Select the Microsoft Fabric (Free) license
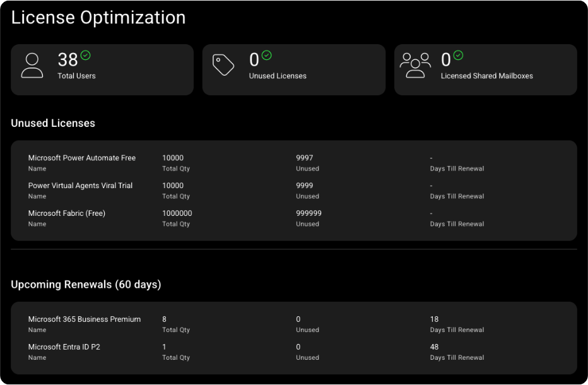Screen dimensions: 588x385 pos(67,213)
